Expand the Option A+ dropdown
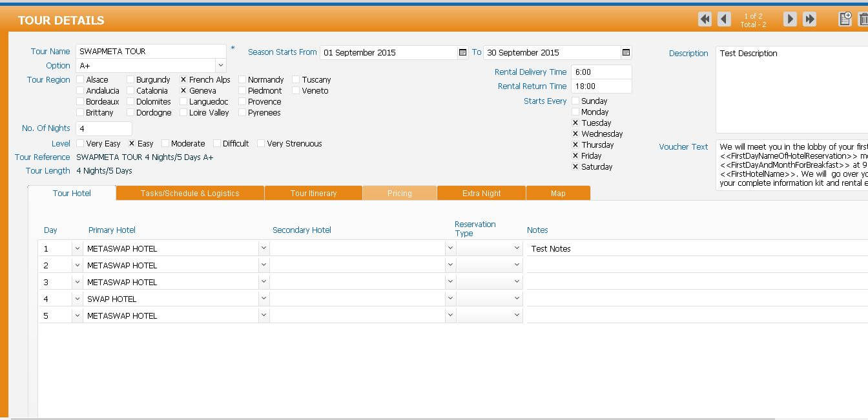This screenshot has width=868, height=420. (220, 66)
